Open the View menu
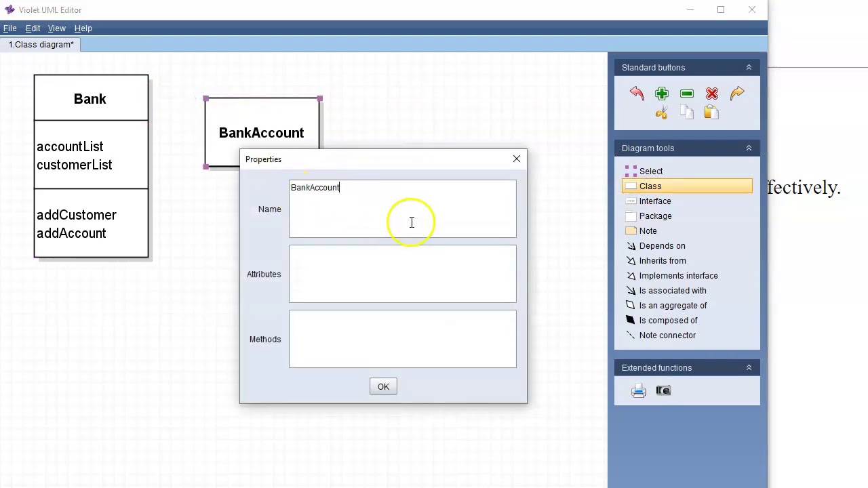 click(56, 28)
